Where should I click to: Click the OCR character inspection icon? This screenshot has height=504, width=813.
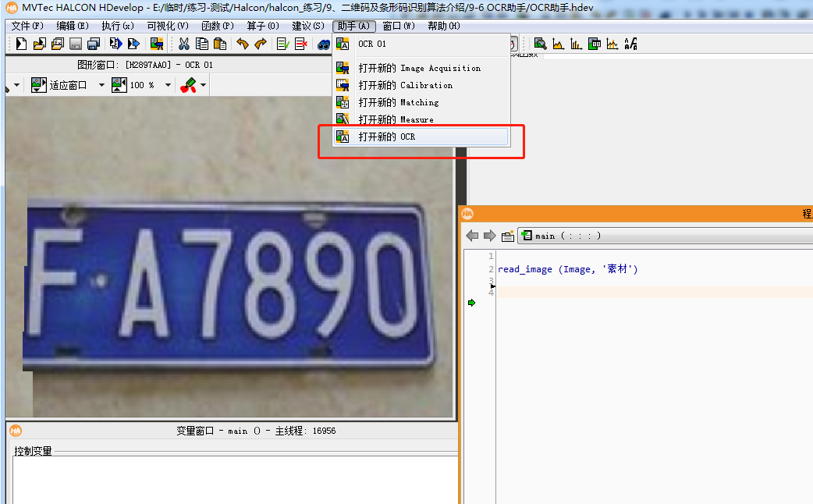pyautogui.click(x=630, y=44)
